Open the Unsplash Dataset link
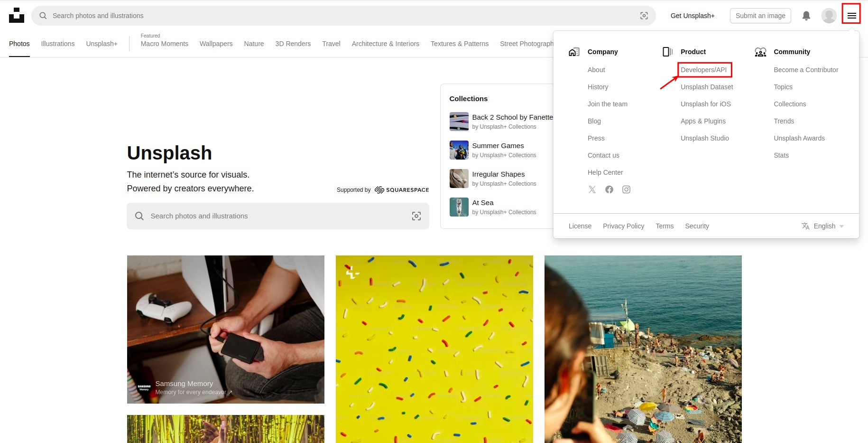 point(707,87)
